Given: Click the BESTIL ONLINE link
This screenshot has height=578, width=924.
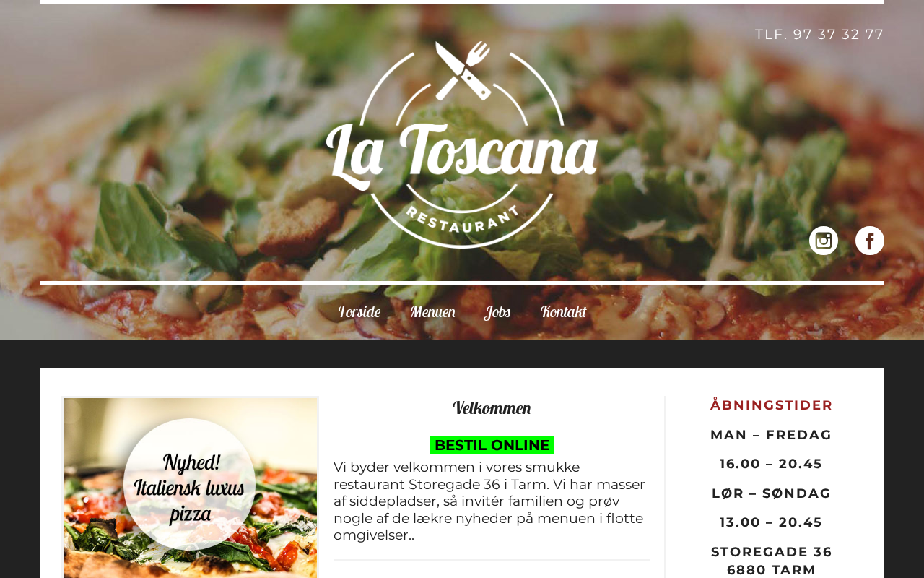Looking at the screenshot, I should pyautogui.click(x=492, y=445).
